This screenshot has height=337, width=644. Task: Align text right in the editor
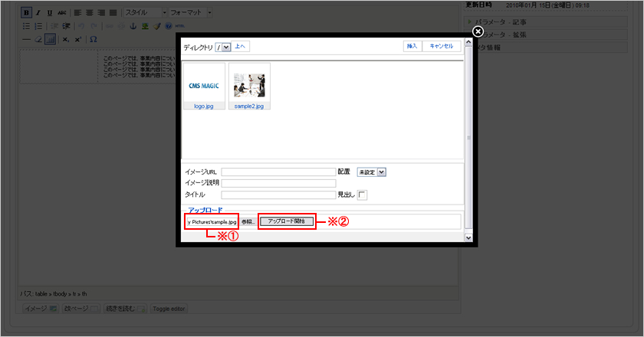101,13
